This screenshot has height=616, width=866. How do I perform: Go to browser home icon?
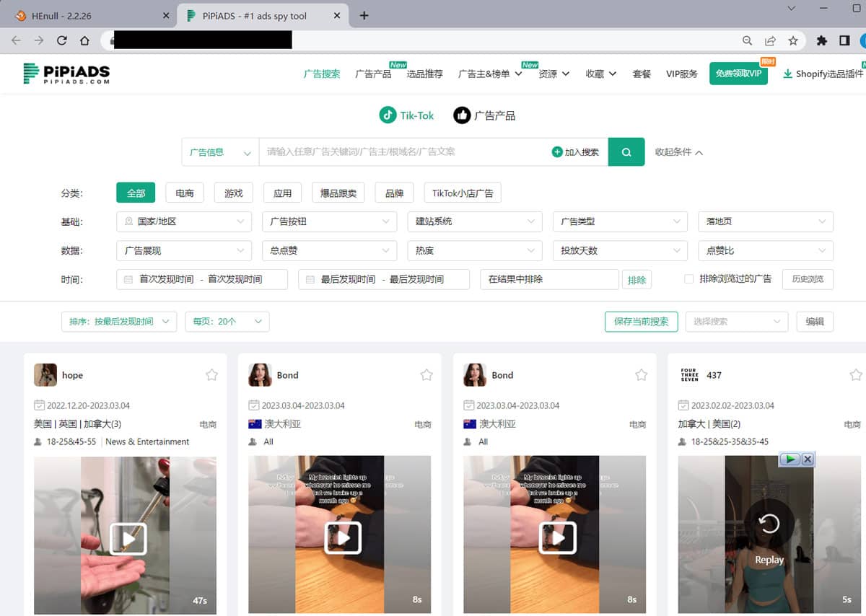[85, 41]
